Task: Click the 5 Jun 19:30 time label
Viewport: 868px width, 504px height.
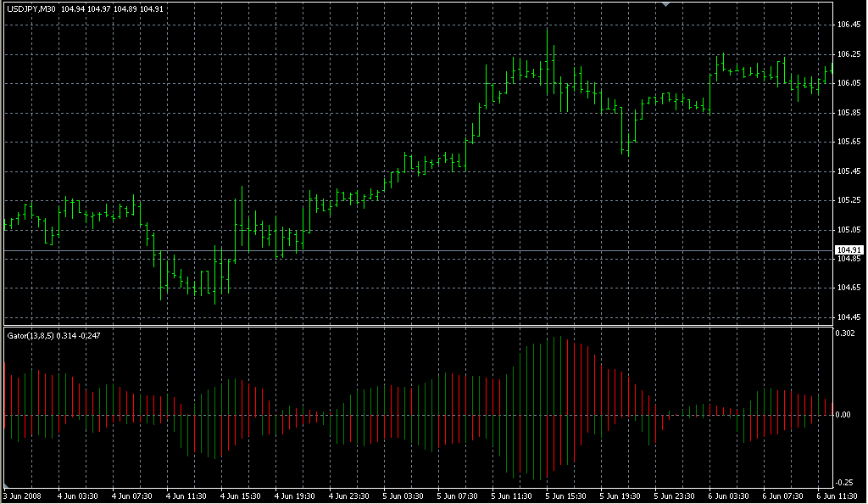Action: pyautogui.click(x=620, y=496)
